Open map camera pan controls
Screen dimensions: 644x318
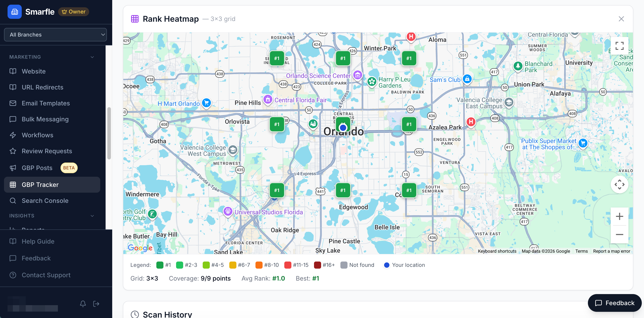point(620,185)
